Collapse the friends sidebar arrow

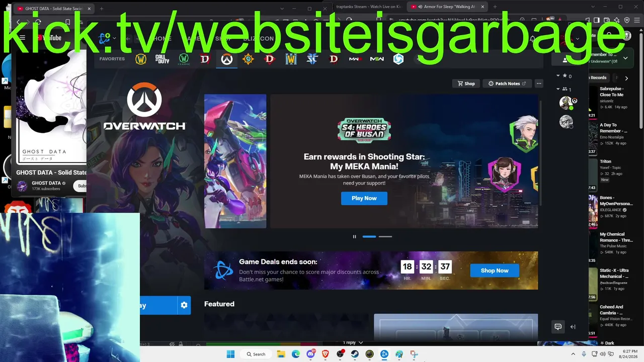pos(573,327)
